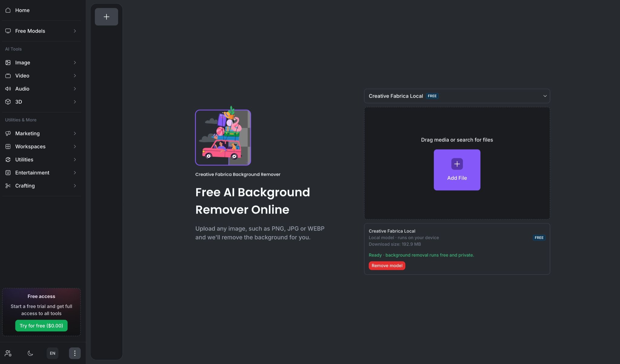Select the Audio tools menu item
Screen dimensions: 620x364
click(x=41, y=89)
